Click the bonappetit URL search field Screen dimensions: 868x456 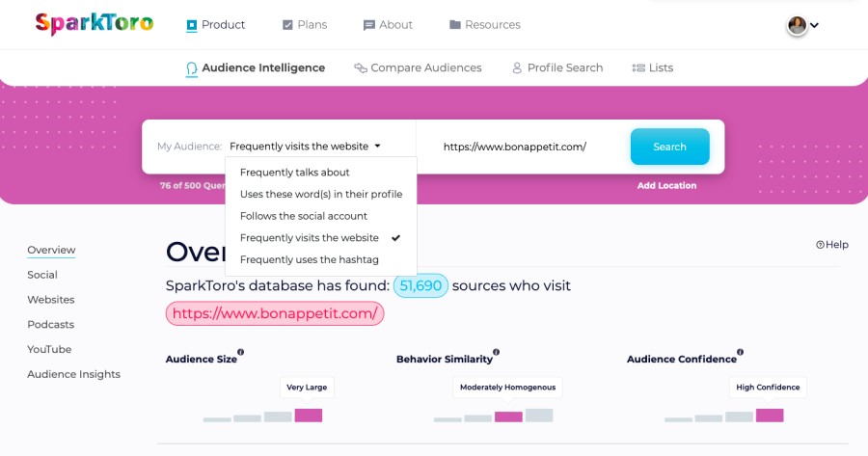[521, 147]
